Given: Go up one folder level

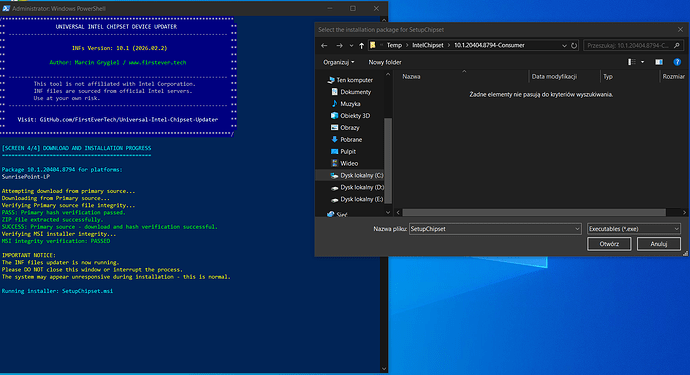Looking at the screenshot, I should 362,45.
